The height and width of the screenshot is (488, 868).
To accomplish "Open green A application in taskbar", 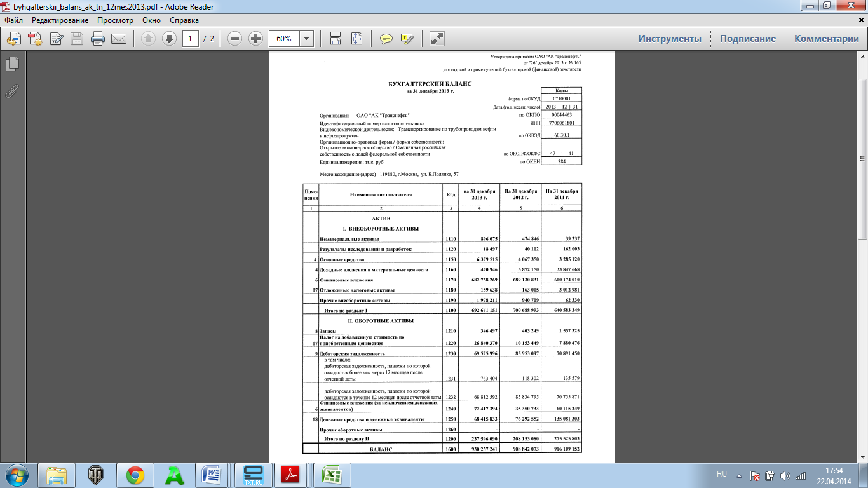I will pyautogui.click(x=175, y=475).
